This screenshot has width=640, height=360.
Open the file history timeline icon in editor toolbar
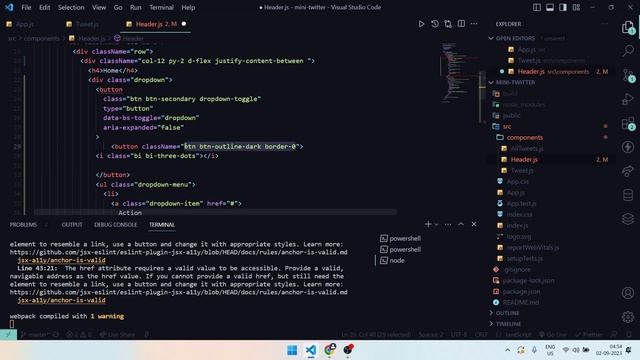435,24
